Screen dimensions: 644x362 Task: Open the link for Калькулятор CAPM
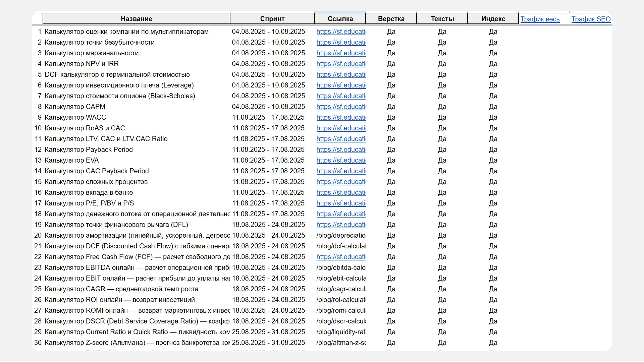[341, 107]
